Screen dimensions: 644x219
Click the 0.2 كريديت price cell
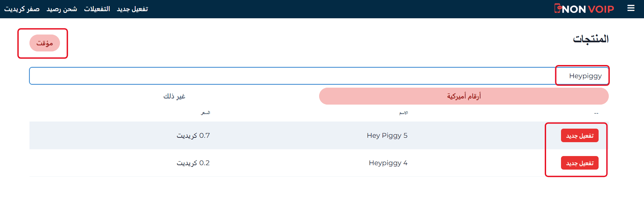[193, 163]
